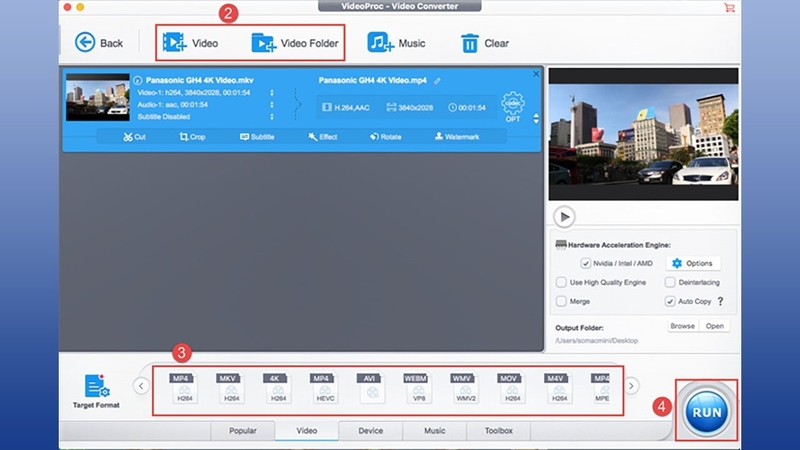Open the Cut tool
800x450 pixels.
point(134,137)
